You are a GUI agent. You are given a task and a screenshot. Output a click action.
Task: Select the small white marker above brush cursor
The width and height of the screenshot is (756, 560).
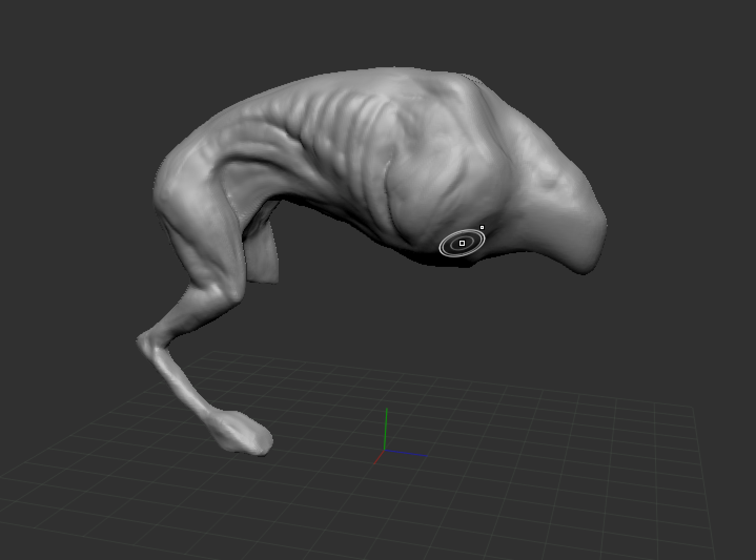(482, 227)
